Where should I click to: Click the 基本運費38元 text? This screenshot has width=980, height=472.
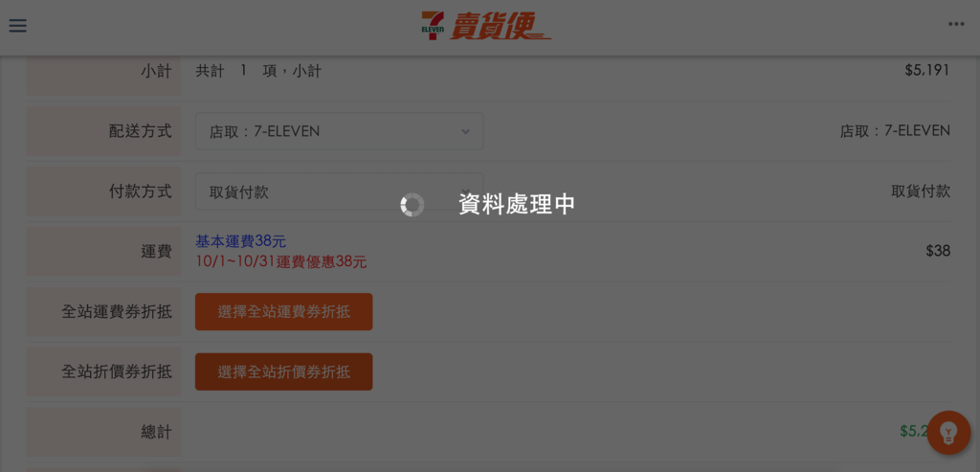(240, 241)
